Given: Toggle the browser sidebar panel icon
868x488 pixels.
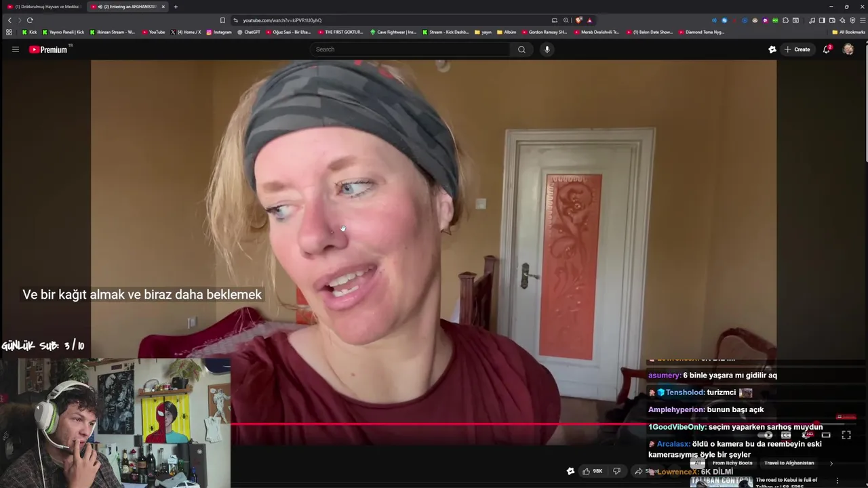Looking at the screenshot, I should click(822, 20).
